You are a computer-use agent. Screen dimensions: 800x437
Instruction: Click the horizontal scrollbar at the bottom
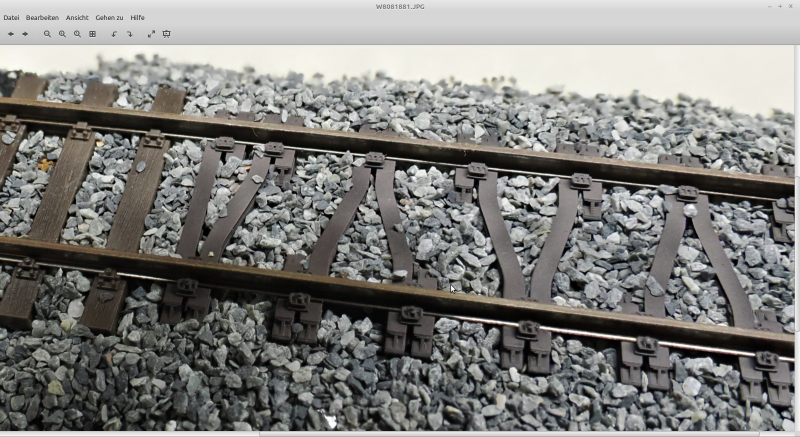[x=509, y=434]
